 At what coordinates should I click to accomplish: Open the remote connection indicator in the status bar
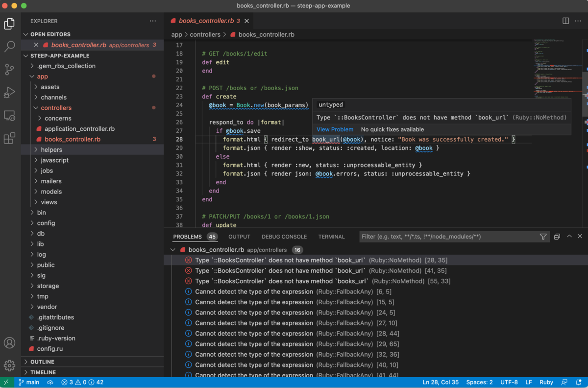pos(6,382)
